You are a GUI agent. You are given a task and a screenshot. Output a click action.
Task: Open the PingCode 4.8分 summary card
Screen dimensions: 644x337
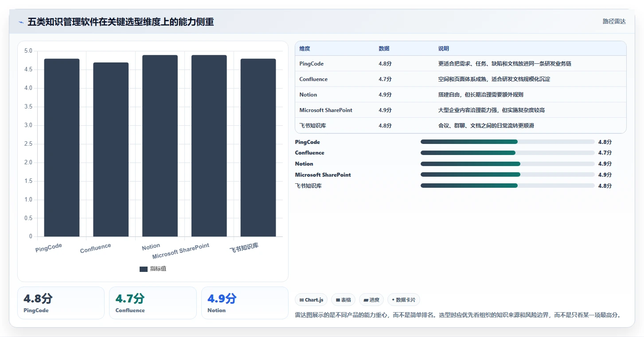(x=61, y=303)
